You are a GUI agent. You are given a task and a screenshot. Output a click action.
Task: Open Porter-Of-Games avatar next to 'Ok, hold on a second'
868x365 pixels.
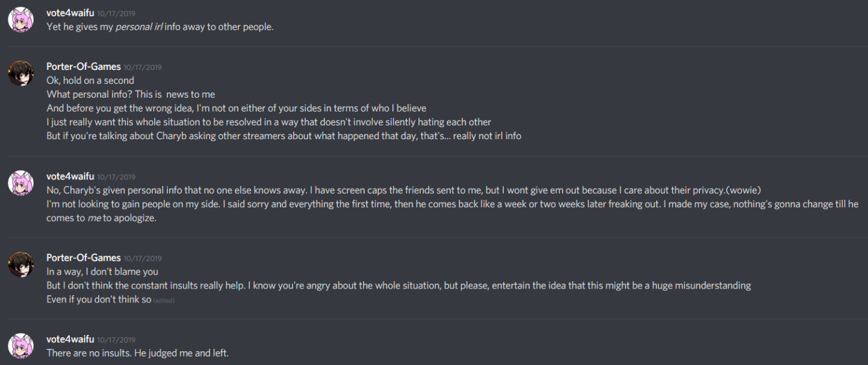point(20,73)
